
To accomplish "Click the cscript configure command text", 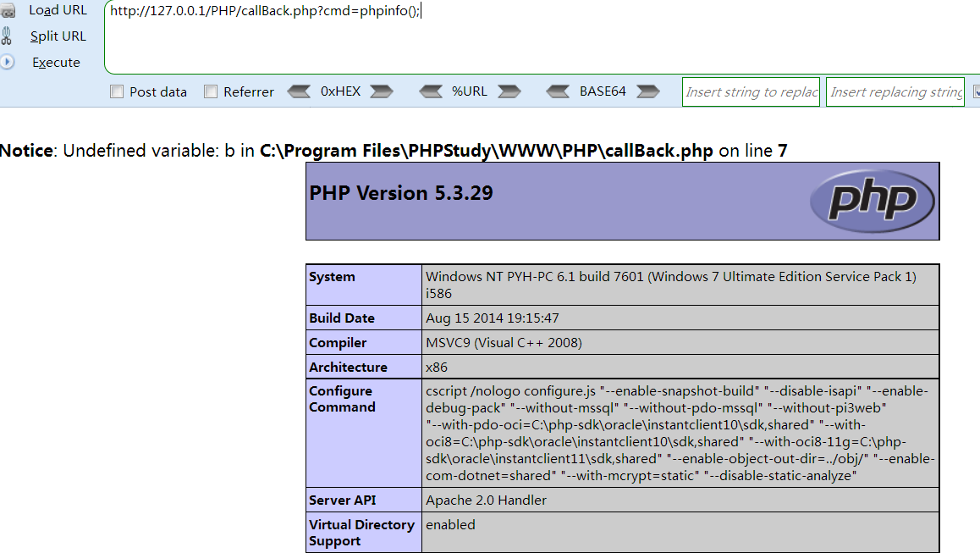I will tap(680, 433).
